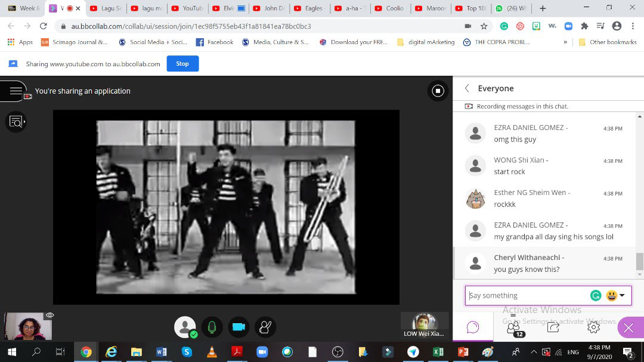This screenshot has width=644, height=362.
Task: Open Task View on taskbar
Action: (x=60, y=352)
